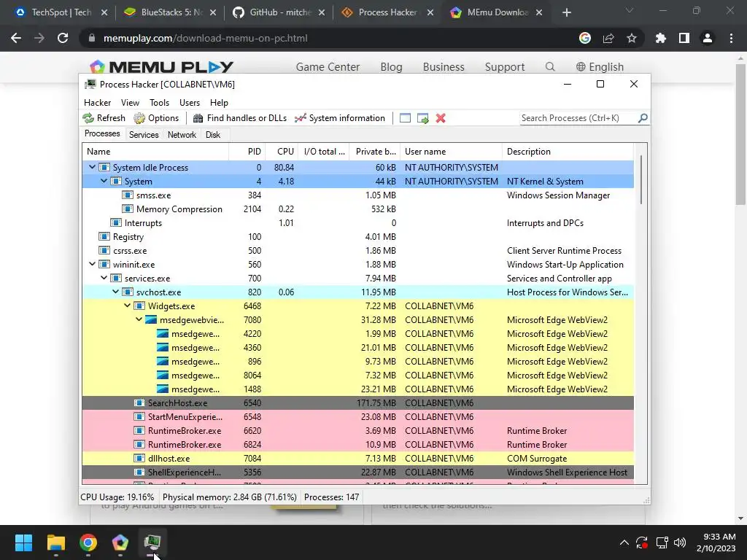Click the csrss.exe process icon
The width and height of the screenshot is (747, 560).
coord(104,250)
